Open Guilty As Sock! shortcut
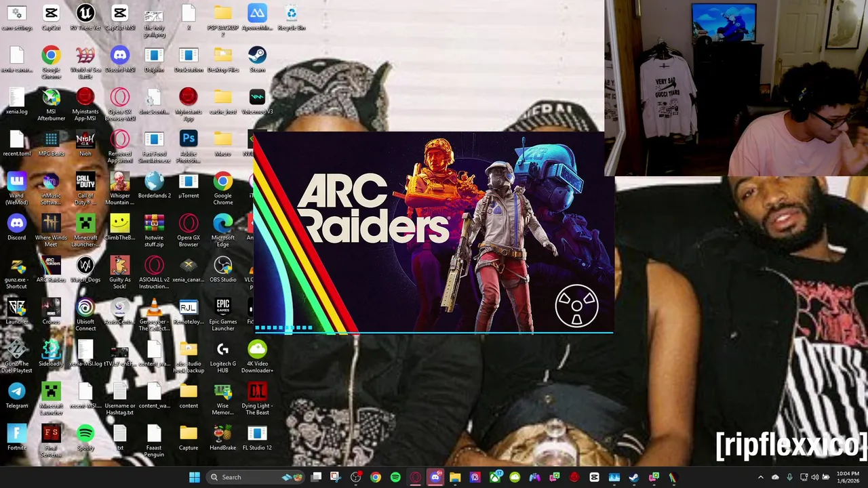Image resolution: width=868 pixels, height=488 pixels. [x=120, y=272]
